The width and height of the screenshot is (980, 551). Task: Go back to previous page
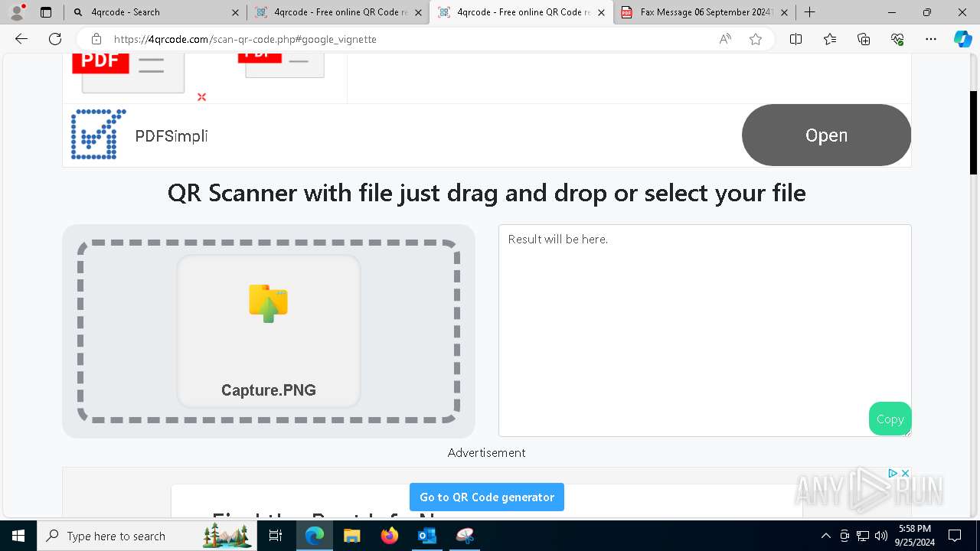21,39
